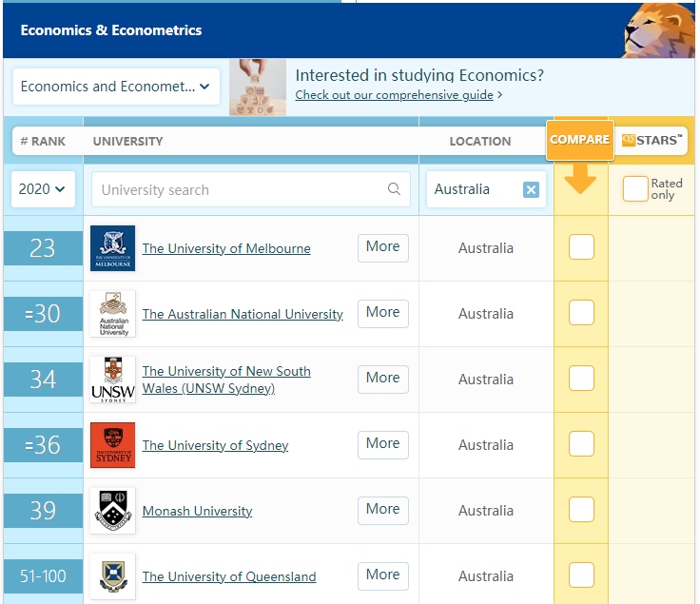Open The University of New South Wales link
Viewport: 700px width, 604px height.
tap(226, 380)
